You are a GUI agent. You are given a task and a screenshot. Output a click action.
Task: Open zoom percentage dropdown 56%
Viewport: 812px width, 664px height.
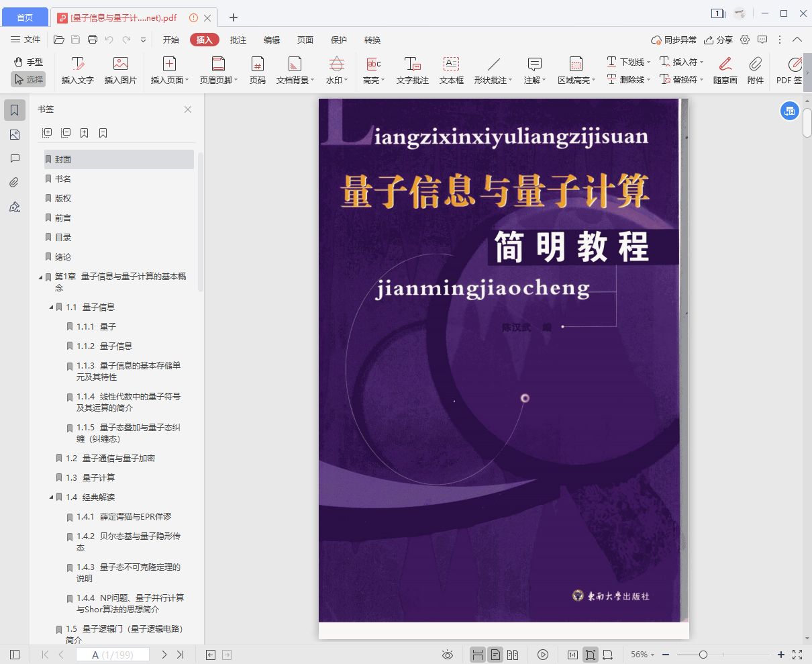click(643, 655)
